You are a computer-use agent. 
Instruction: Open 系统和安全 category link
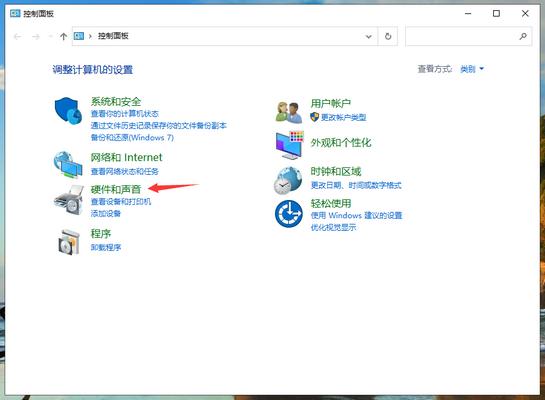point(116,101)
